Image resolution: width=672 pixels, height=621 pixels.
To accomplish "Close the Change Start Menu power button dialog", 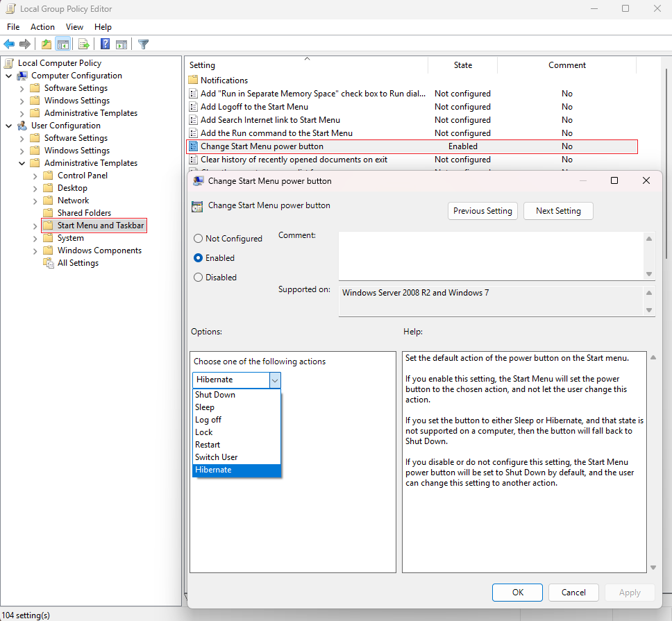I will click(646, 180).
